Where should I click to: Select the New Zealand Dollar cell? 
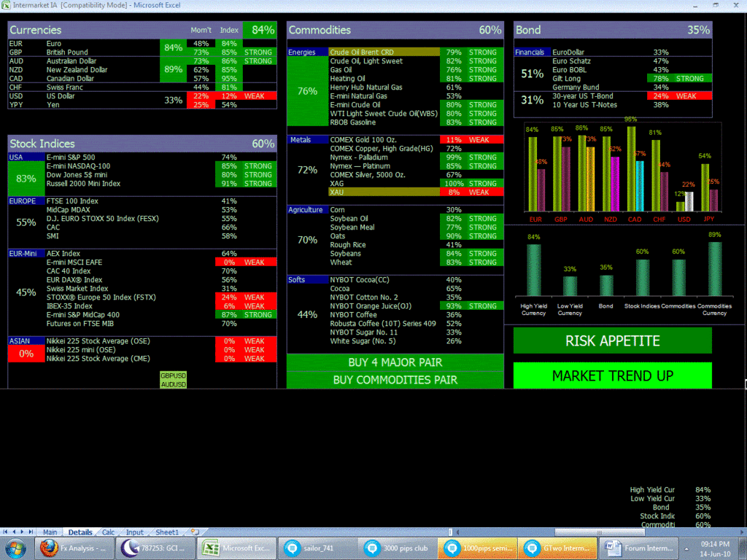pos(77,69)
